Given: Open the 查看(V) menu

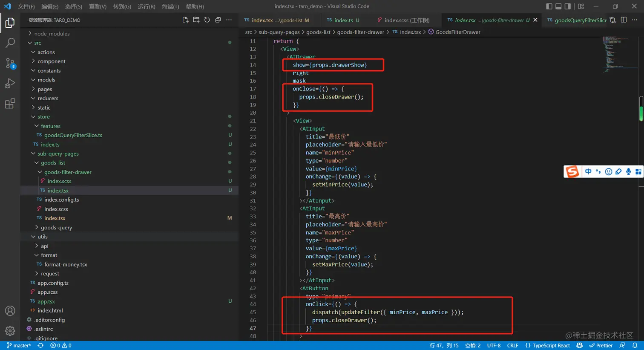Looking at the screenshot, I should (x=98, y=6).
